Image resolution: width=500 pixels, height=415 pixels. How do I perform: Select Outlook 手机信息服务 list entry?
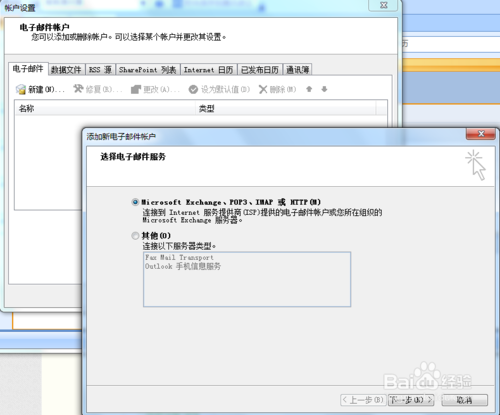(x=183, y=266)
